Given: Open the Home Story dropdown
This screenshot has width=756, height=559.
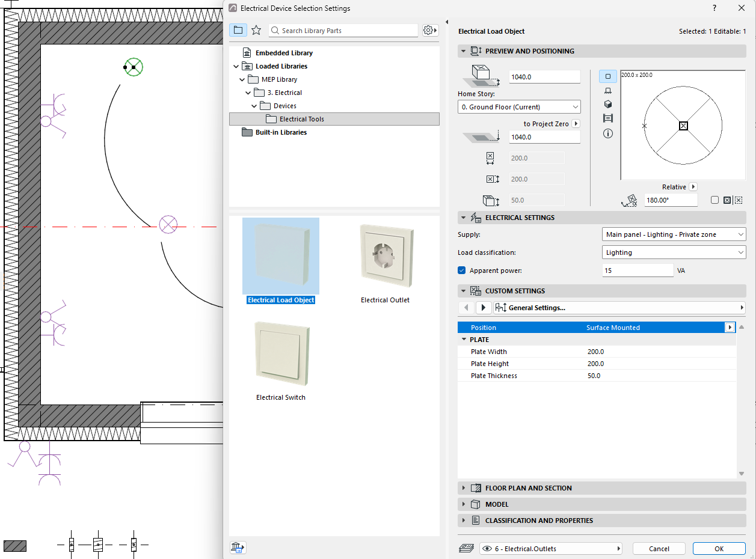Looking at the screenshot, I should 519,107.
